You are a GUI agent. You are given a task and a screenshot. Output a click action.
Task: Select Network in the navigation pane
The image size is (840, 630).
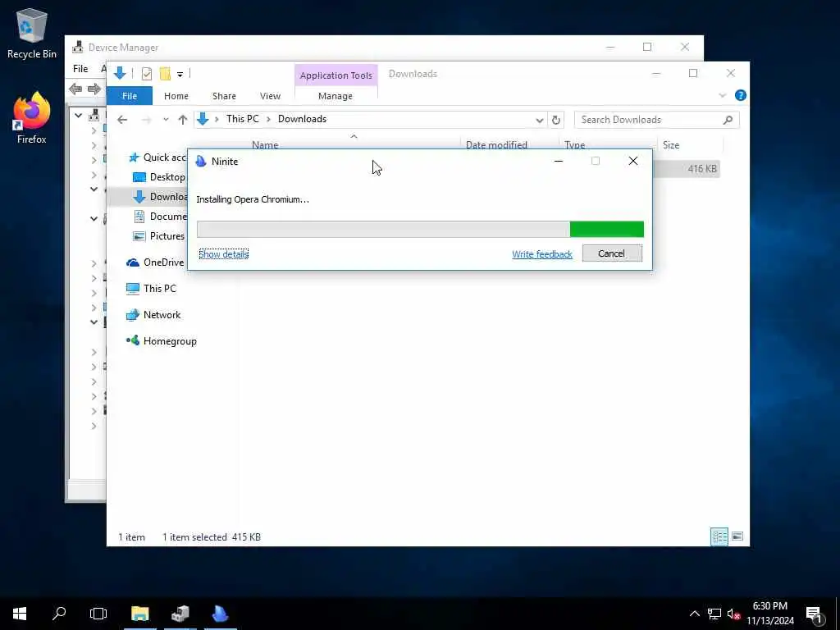pyautogui.click(x=153, y=315)
